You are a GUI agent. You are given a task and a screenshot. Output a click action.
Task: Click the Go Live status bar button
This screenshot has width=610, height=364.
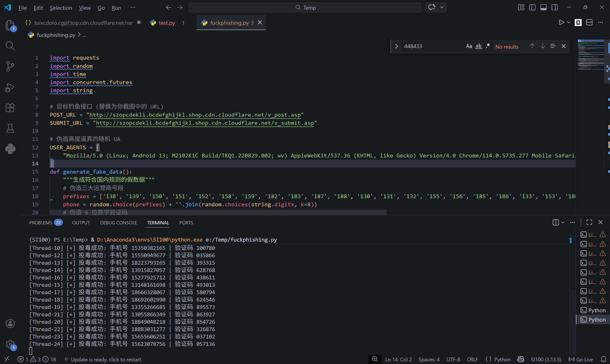pos(581,359)
